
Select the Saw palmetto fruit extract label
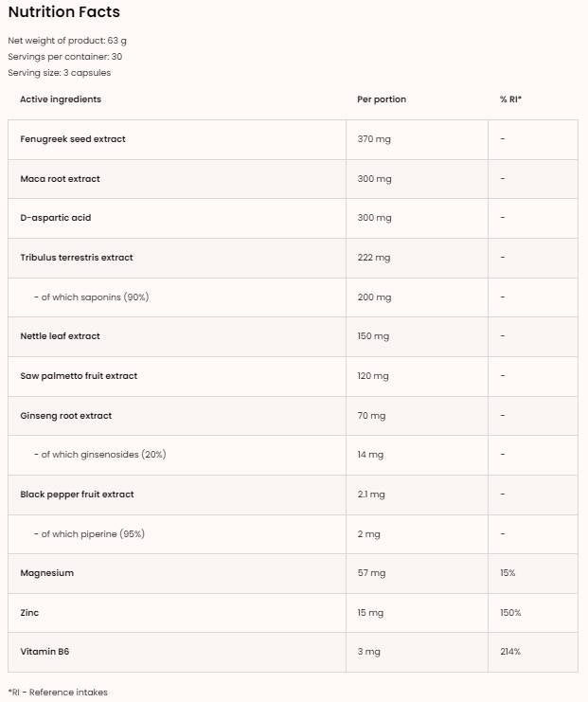(x=79, y=376)
